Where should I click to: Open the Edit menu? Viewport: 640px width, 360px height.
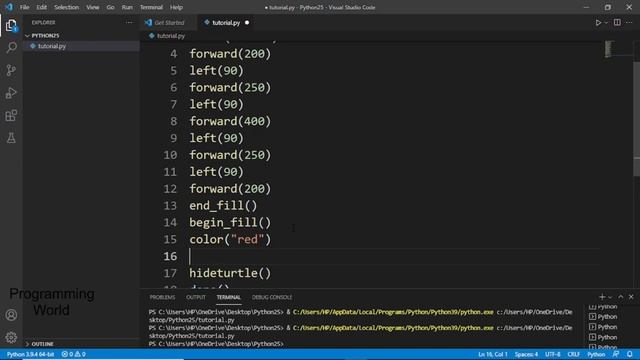[41, 7]
